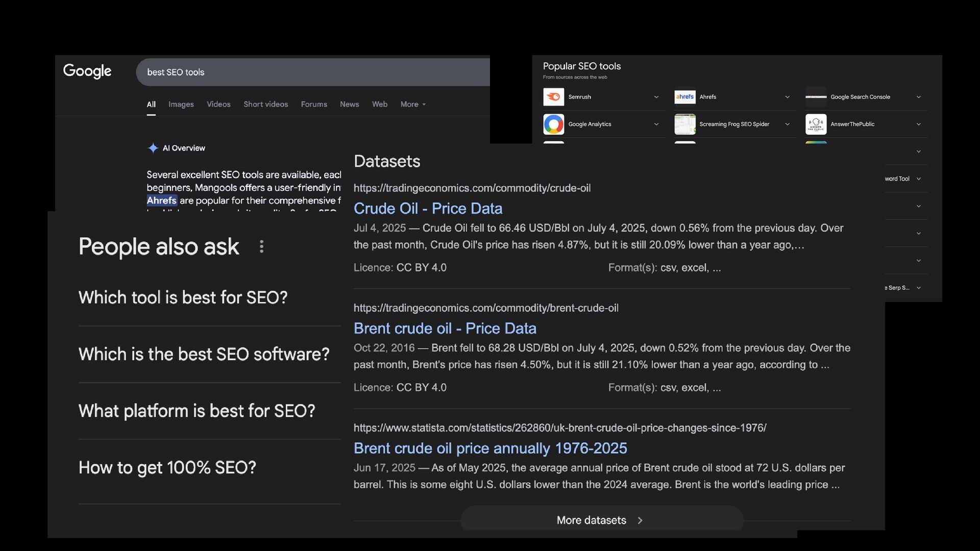Click the Google logo
This screenshot has width=980, height=551.
[x=87, y=71]
